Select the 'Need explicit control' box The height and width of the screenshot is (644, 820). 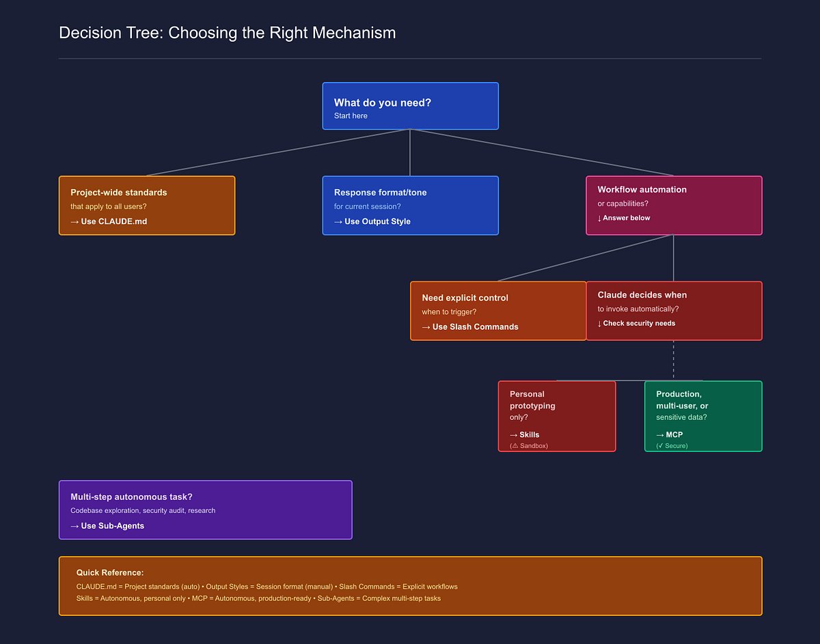coord(498,311)
